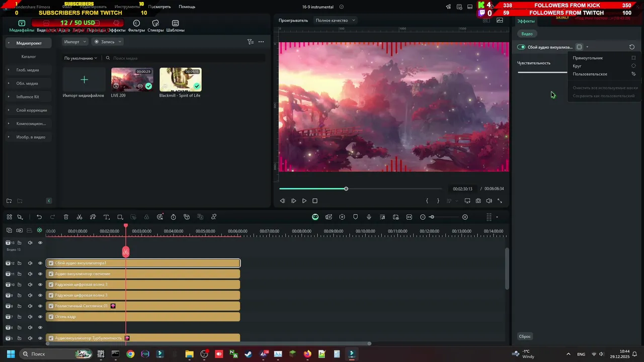Choose Прямоугольник mask from the dropdown
644x362 pixels.
tap(604, 58)
